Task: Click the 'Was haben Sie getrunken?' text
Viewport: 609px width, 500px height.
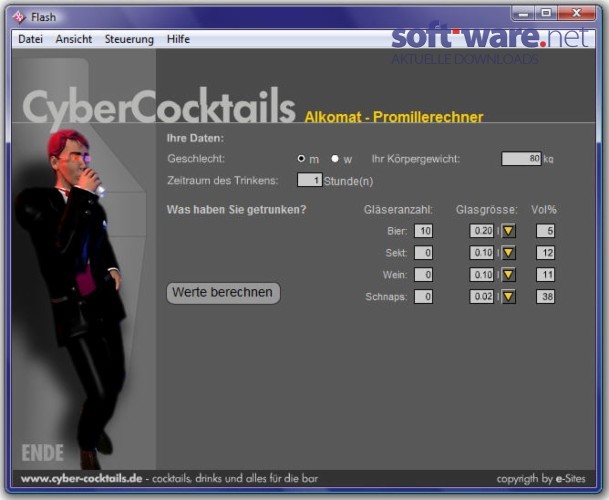Action: click(236, 210)
